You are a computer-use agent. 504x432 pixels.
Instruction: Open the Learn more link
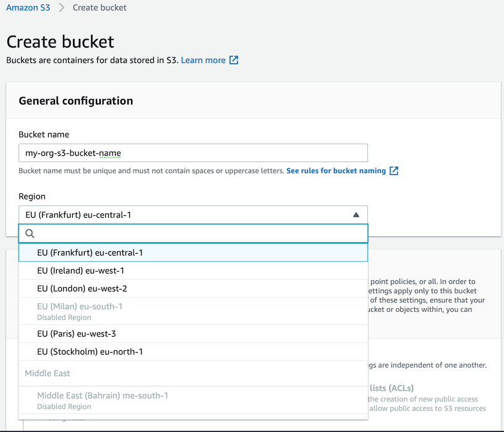tap(203, 60)
